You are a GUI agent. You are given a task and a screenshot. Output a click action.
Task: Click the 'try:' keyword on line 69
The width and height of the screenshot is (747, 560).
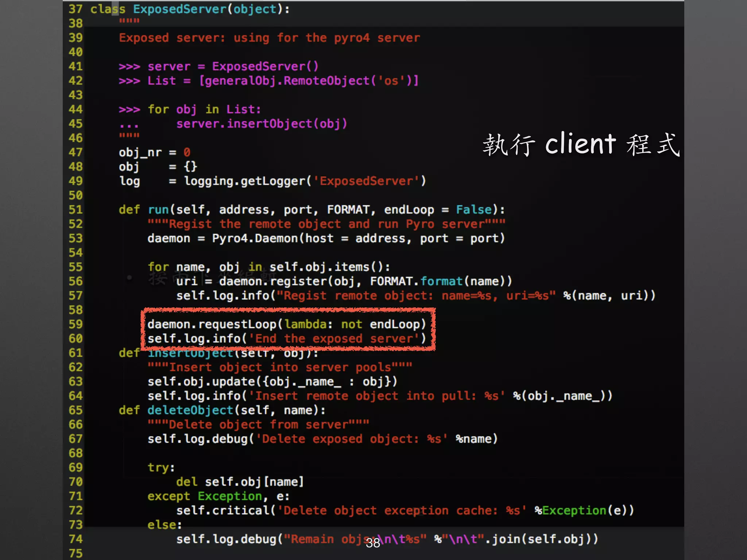[161, 467]
